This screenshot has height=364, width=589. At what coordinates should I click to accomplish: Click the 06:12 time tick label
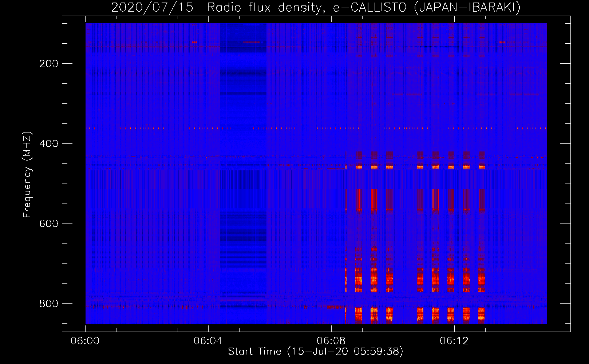[454, 341]
